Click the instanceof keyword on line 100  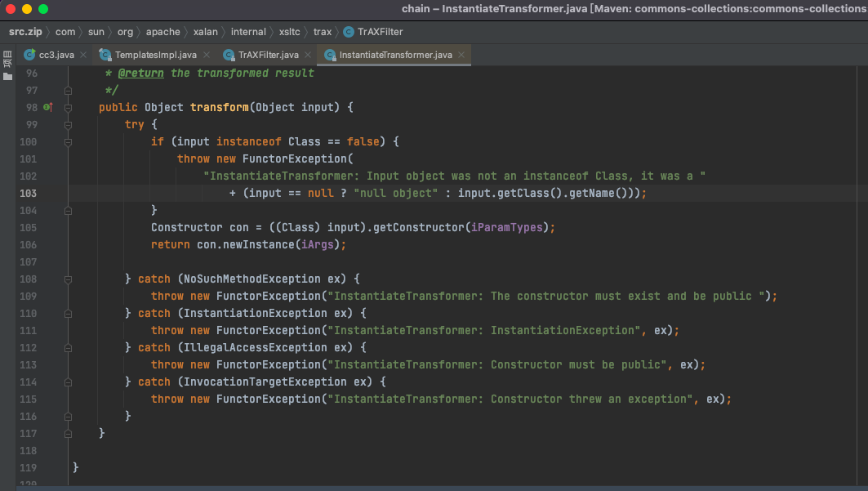click(248, 141)
